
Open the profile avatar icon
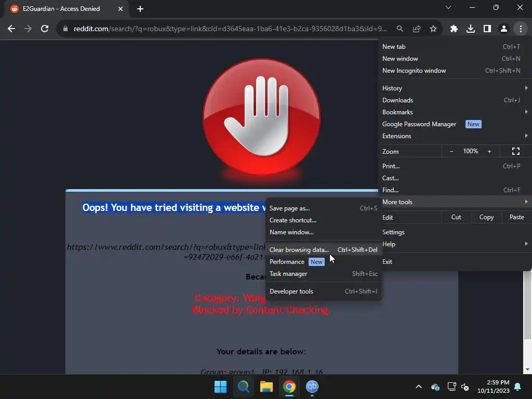[504, 29]
